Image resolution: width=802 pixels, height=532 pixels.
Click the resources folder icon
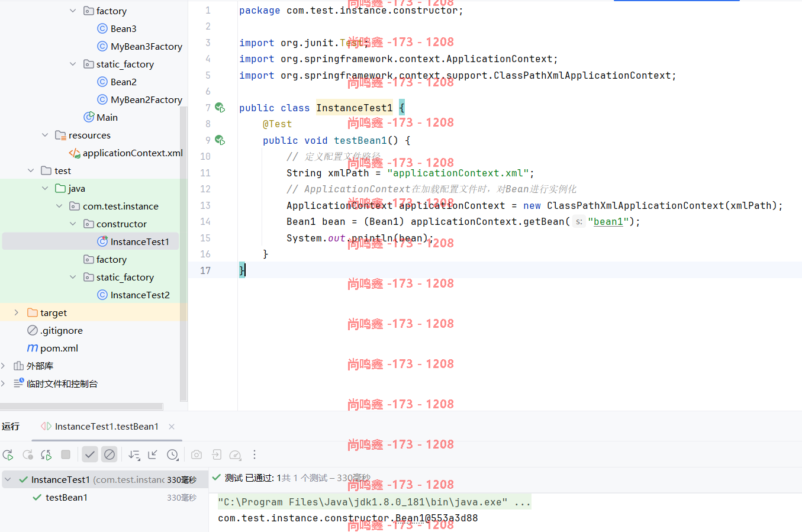tap(60, 135)
